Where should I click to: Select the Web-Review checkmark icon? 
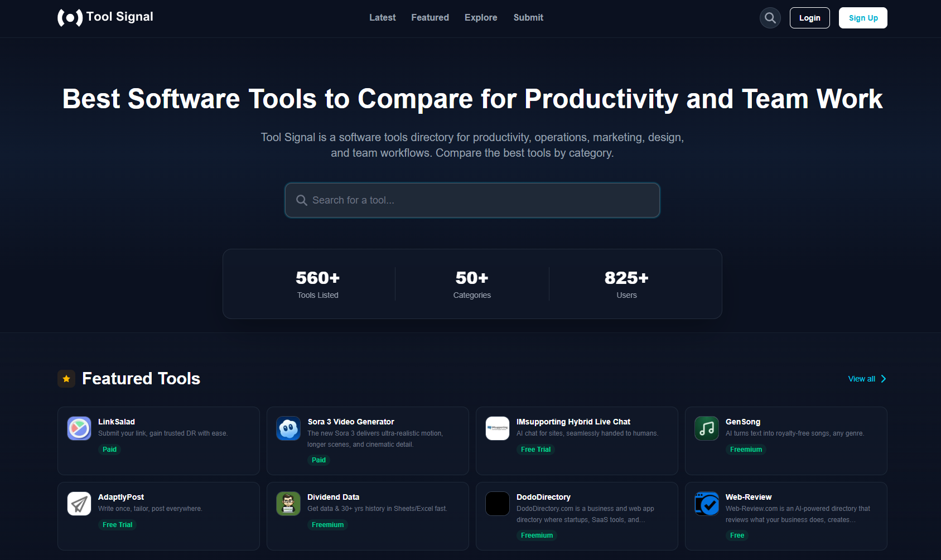pyautogui.click(x=706, y=503)
